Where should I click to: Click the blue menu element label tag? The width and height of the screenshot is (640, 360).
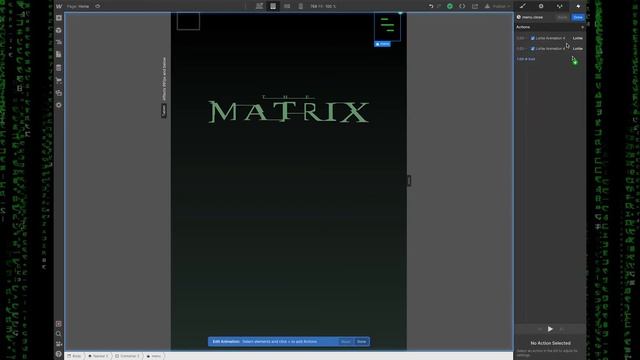pyautogui.click(x=382, y=44)
